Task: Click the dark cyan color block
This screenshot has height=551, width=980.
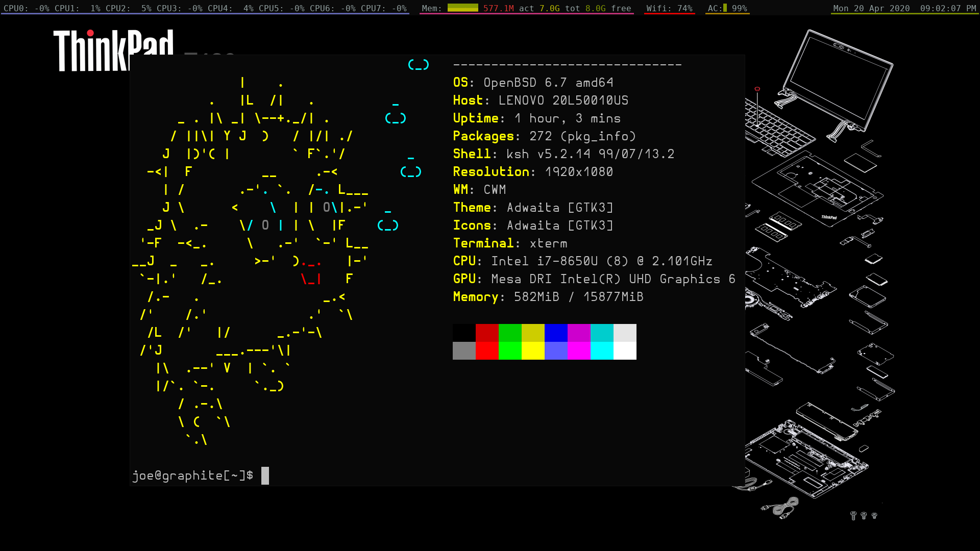Action: pos(602,333)
